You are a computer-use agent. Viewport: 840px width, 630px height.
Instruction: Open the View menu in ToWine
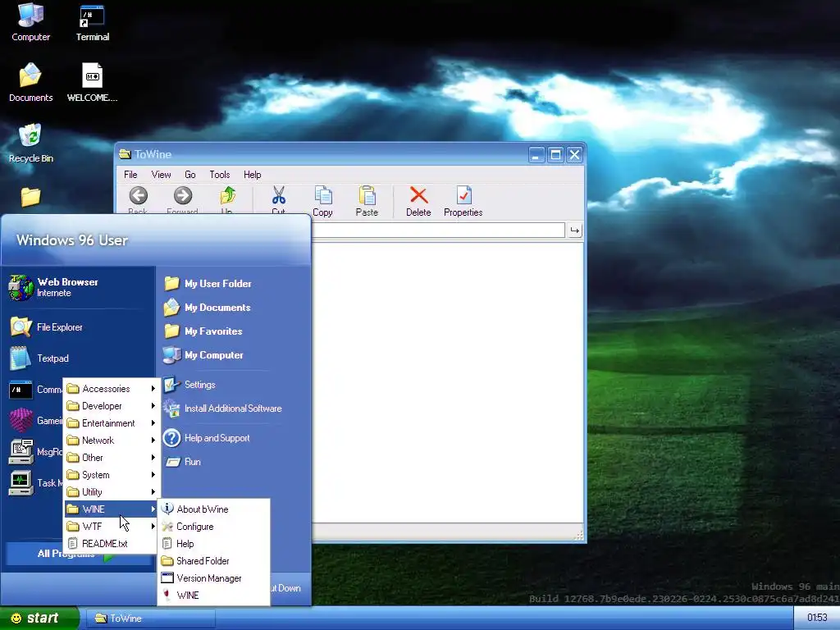[x=161, y=175]
